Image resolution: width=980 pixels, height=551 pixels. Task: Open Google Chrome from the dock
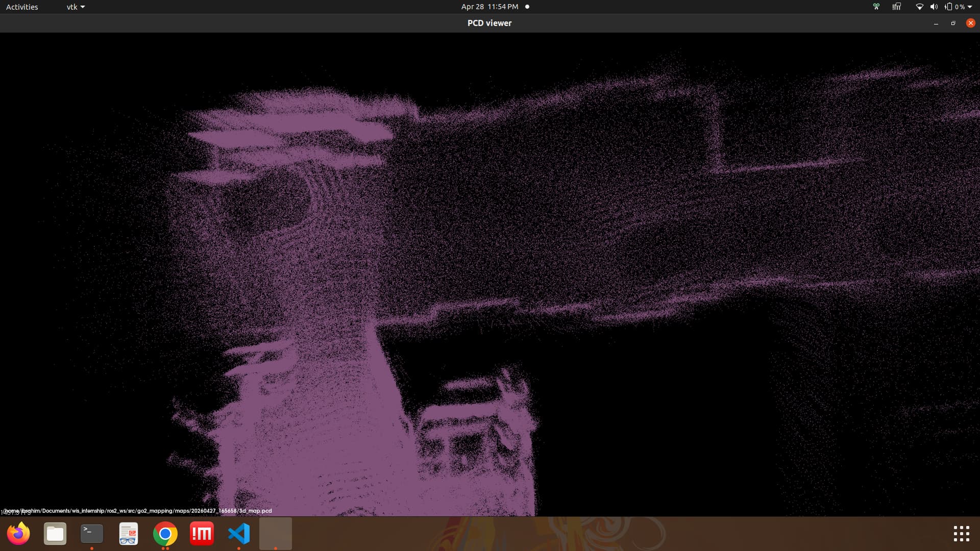[x=165, y=534]
